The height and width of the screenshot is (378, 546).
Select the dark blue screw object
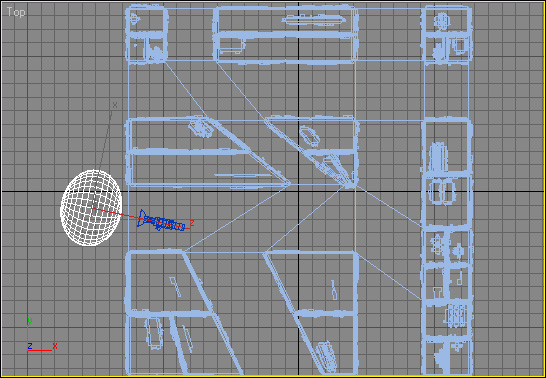[x=161, y=221]
